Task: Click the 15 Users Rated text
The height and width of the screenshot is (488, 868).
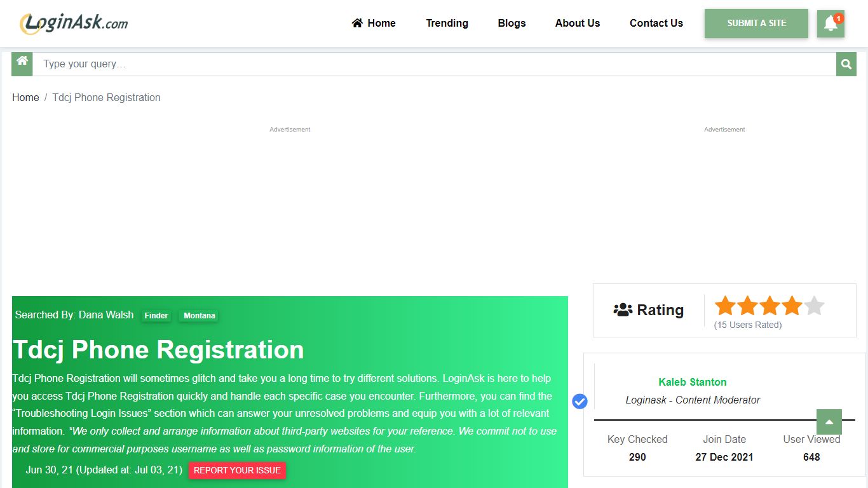Action: 748,325
